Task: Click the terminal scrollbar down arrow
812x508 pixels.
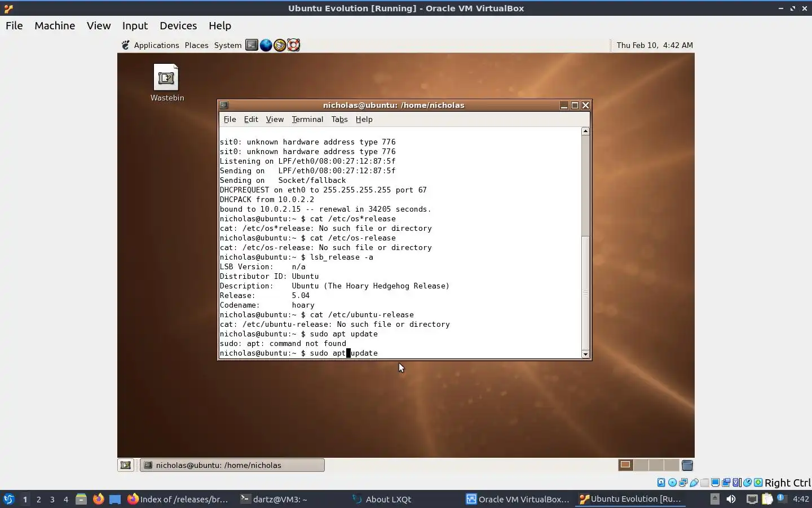Action: click(585, 354)
